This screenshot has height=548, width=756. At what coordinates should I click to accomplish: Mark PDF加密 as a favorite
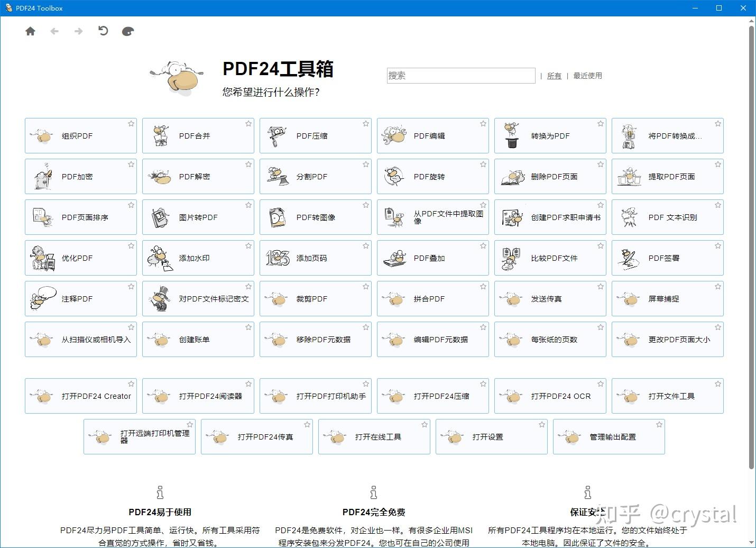click(x=131, y=164)
